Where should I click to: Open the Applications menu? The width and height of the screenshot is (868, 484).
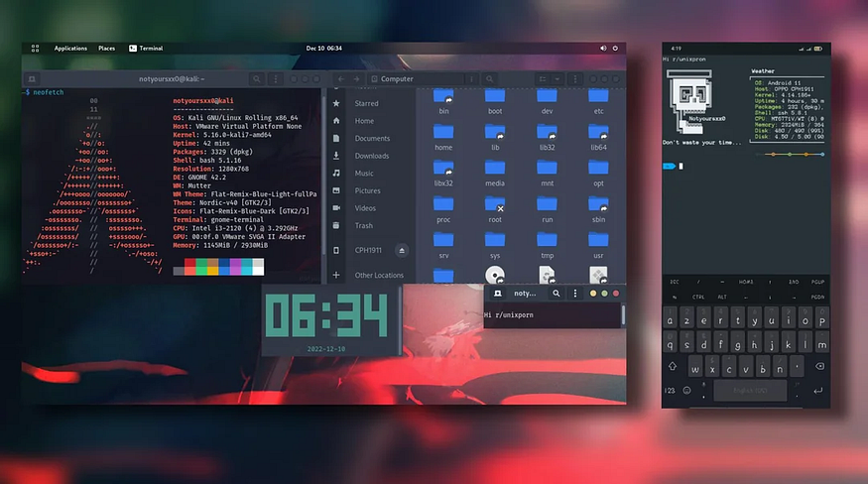point(70,48)
